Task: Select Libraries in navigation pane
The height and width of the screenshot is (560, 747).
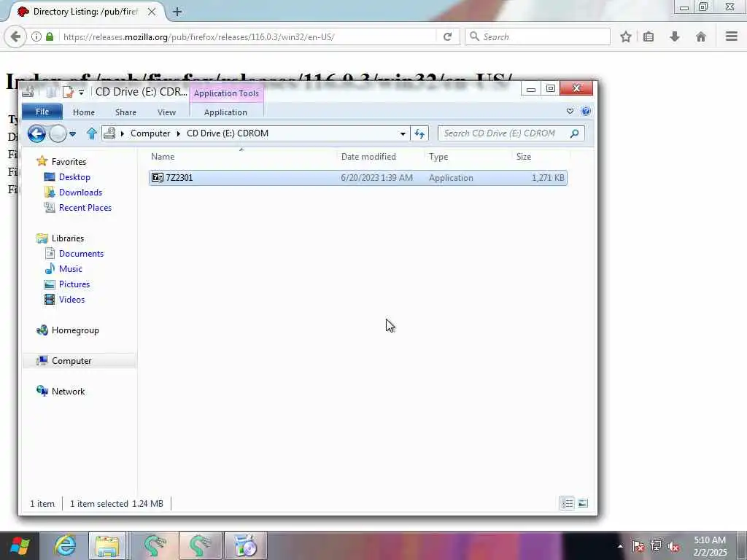Action: point(68,238)
